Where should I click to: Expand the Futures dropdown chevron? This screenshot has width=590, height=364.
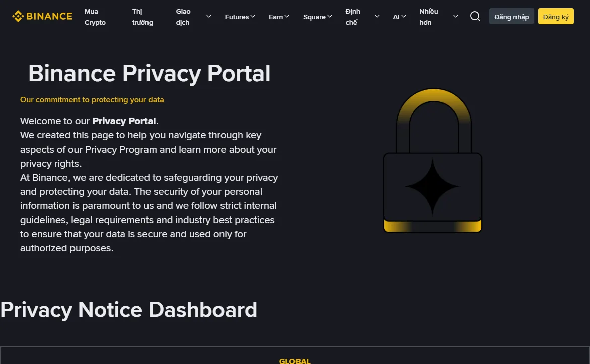(253, 16)
